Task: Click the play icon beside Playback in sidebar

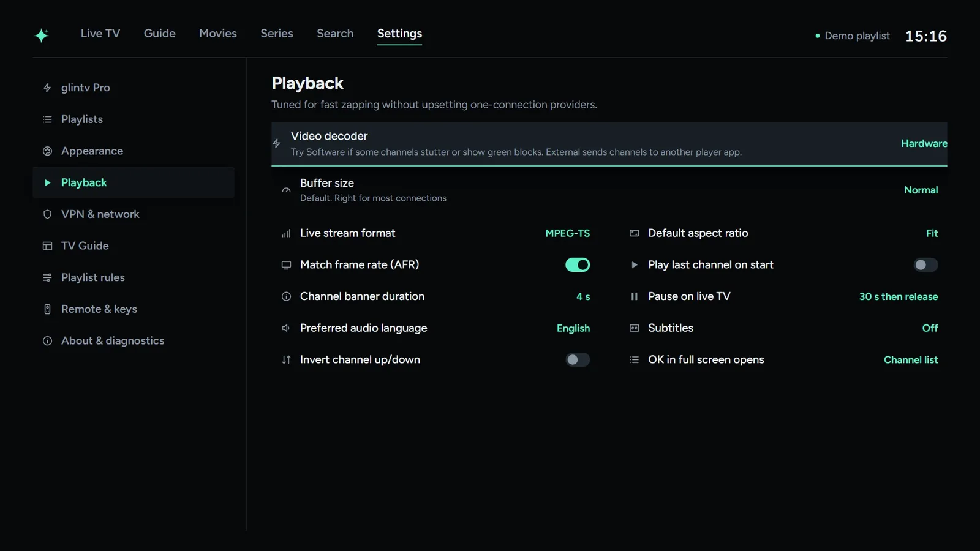Action: [47, 182]
